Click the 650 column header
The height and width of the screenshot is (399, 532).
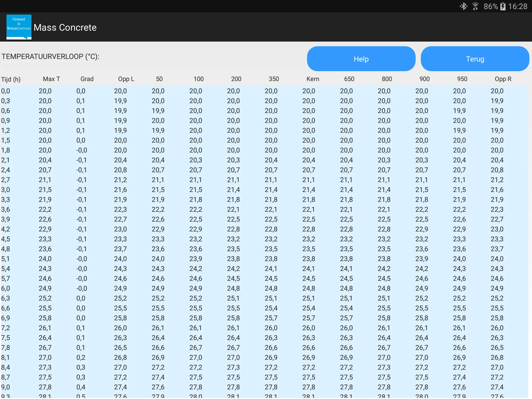[x=349, y=79]
